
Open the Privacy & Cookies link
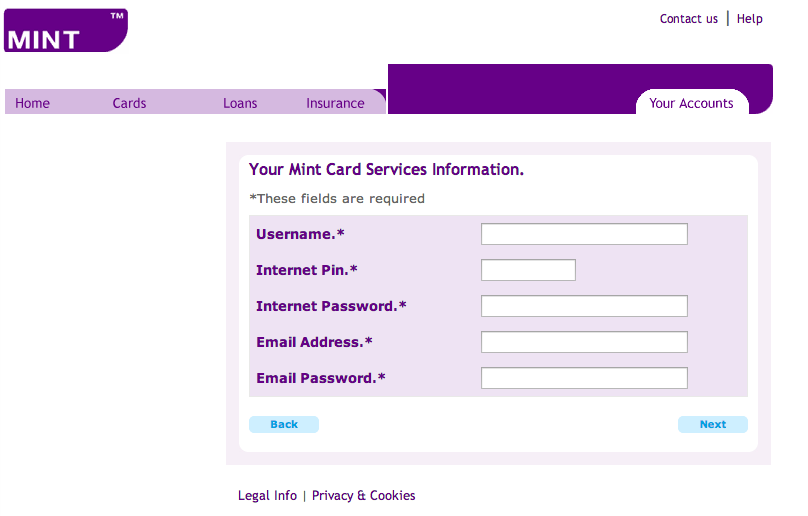pyautogui.click(x=363, y=496)
